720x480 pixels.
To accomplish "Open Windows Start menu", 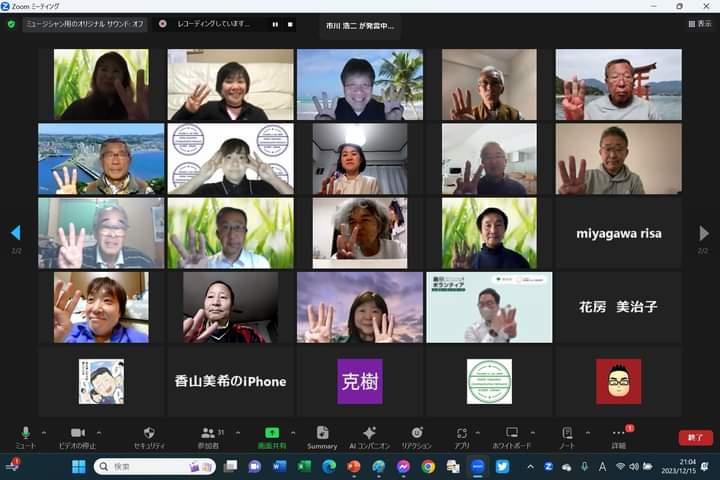I will pos(79,466).
